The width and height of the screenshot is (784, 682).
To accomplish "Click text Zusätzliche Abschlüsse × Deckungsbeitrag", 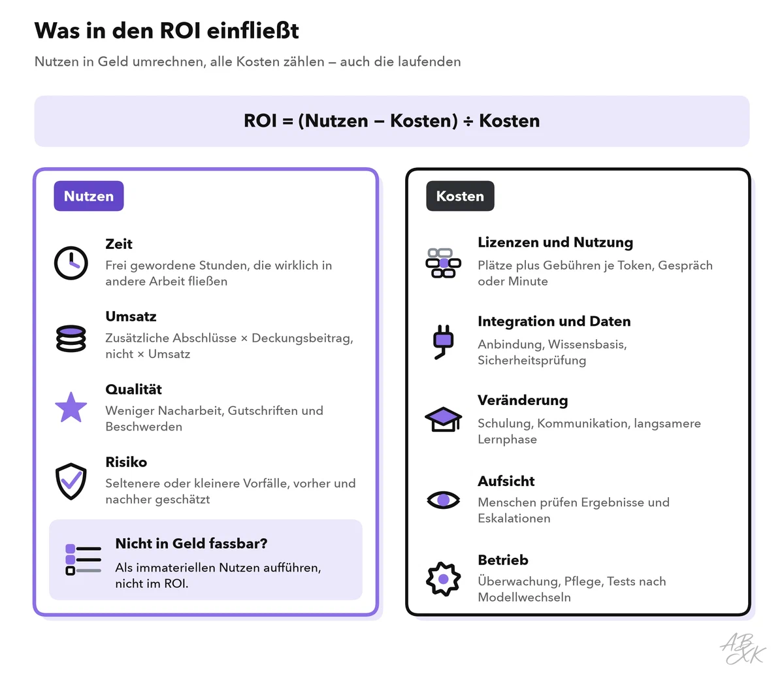I will 229,346.
